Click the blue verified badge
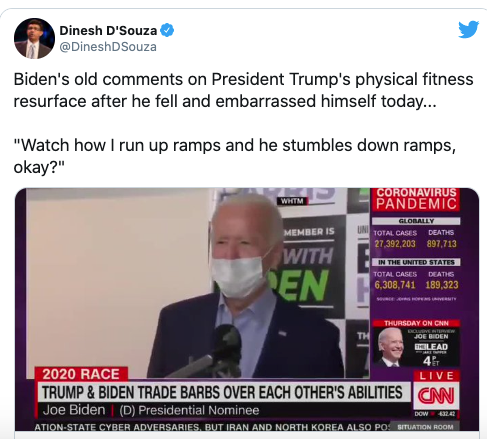Image resolution: width=487 pixels, height=439 pixels. click(x=167, y=30)
